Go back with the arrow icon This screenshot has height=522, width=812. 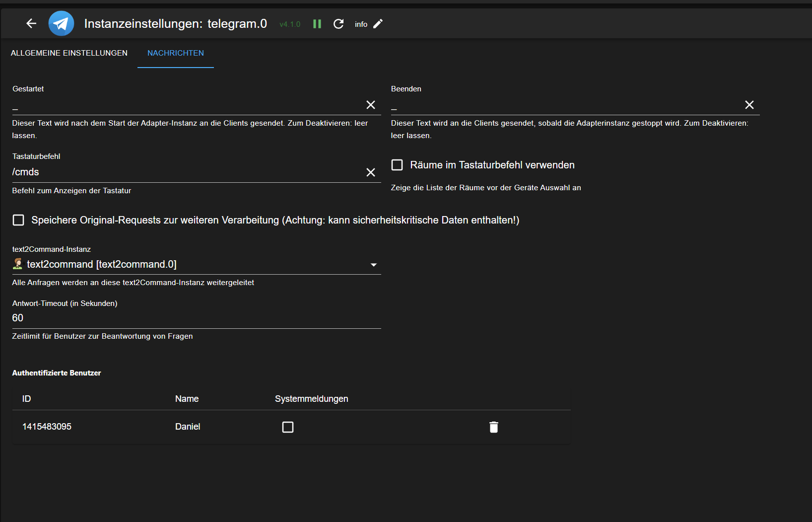(x=31, y=23)
